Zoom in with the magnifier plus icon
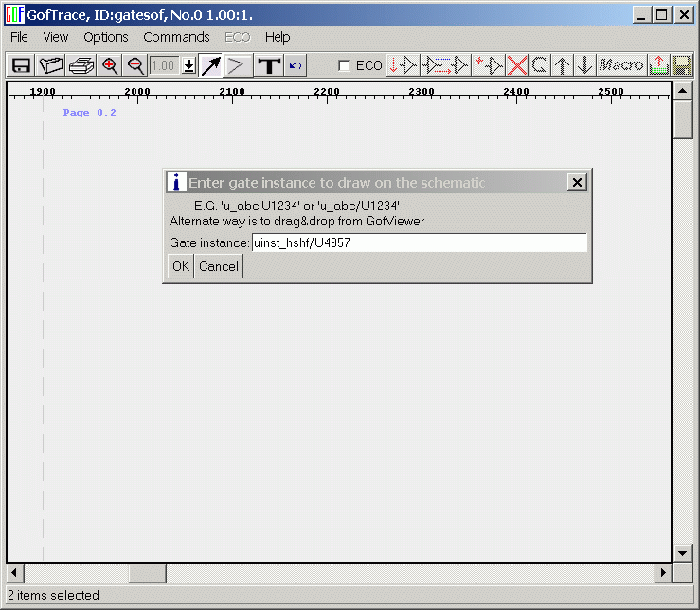Image resolution: width=700 pixels, height=610 pixels. click(110, 65)
